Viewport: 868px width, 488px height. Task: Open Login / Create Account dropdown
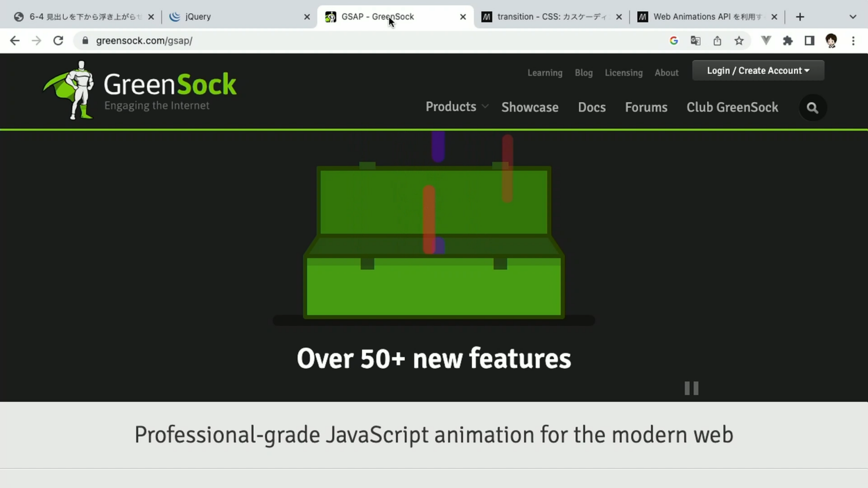[x=758, y=71]
